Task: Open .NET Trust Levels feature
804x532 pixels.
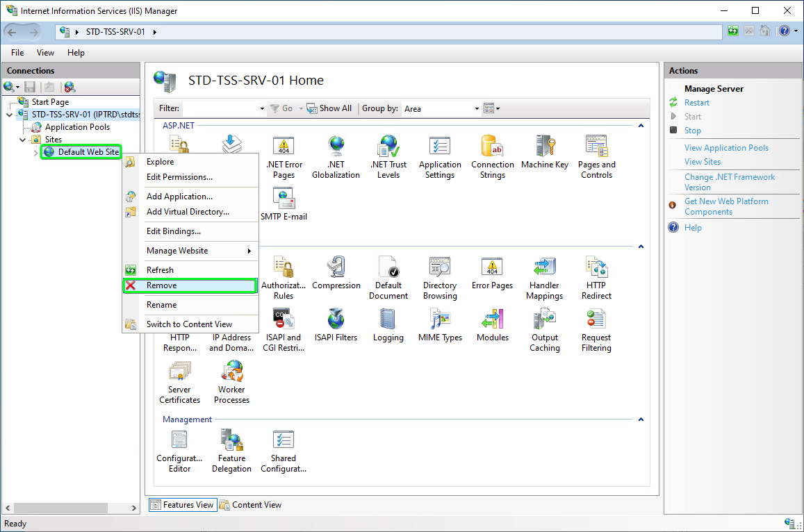Action: [388, 158]
